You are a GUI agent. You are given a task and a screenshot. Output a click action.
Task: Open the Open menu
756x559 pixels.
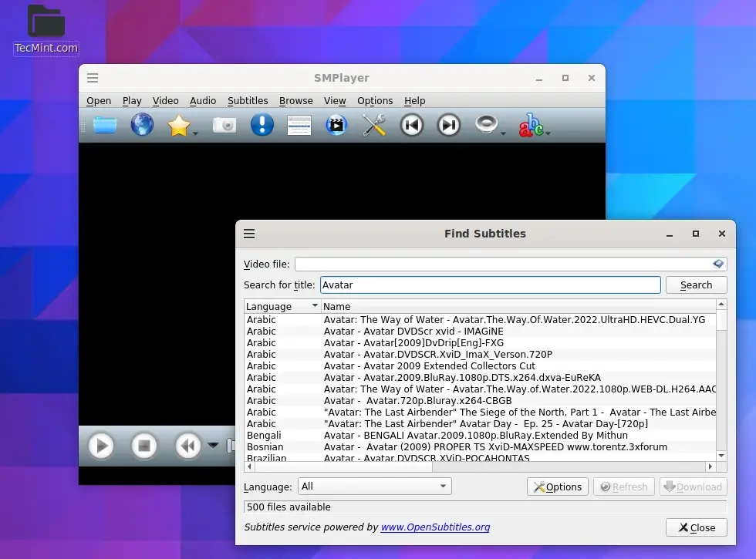[99, 101]
